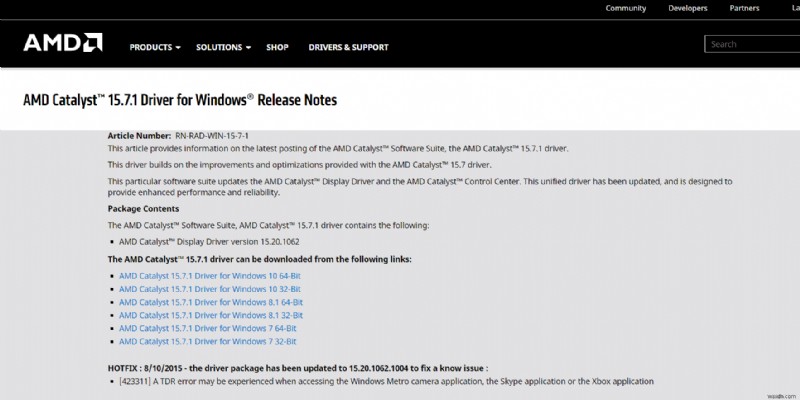This screenshot has width=800, height=400.
Task: Click the article number RN-RAD-WIN-15-7-1
Action: coord(212,136)
